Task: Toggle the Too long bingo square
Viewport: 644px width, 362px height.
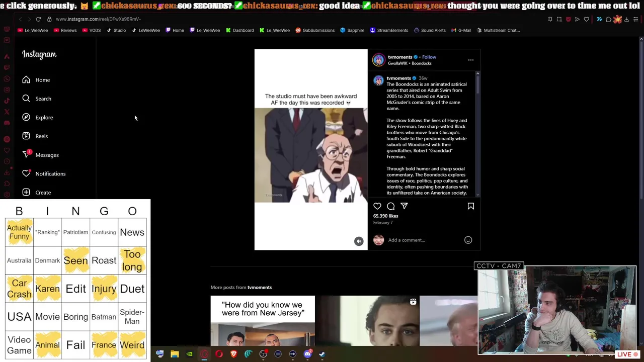Action: point(132,260)
